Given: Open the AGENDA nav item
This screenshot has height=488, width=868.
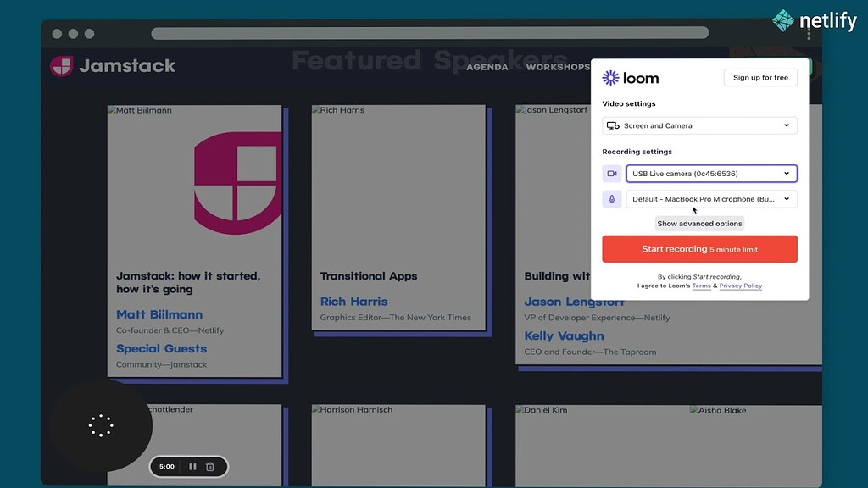Looking at the screenshot, I should 487,67.
